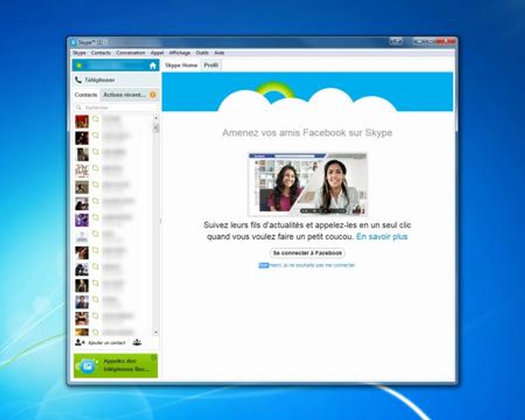Select the Contacts list tab
This screenshot has width=525, height=420.
point(86,94)
